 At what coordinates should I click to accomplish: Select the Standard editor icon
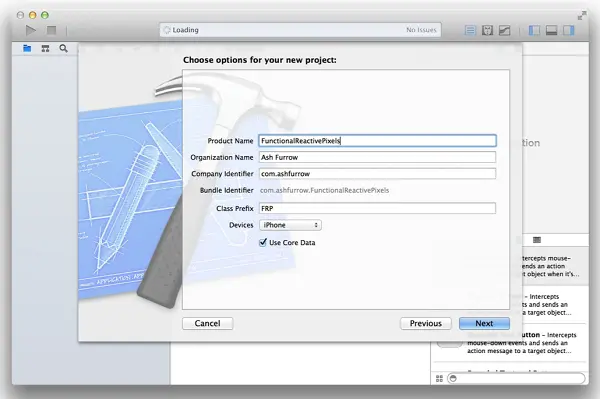click(x=470, y=30)
